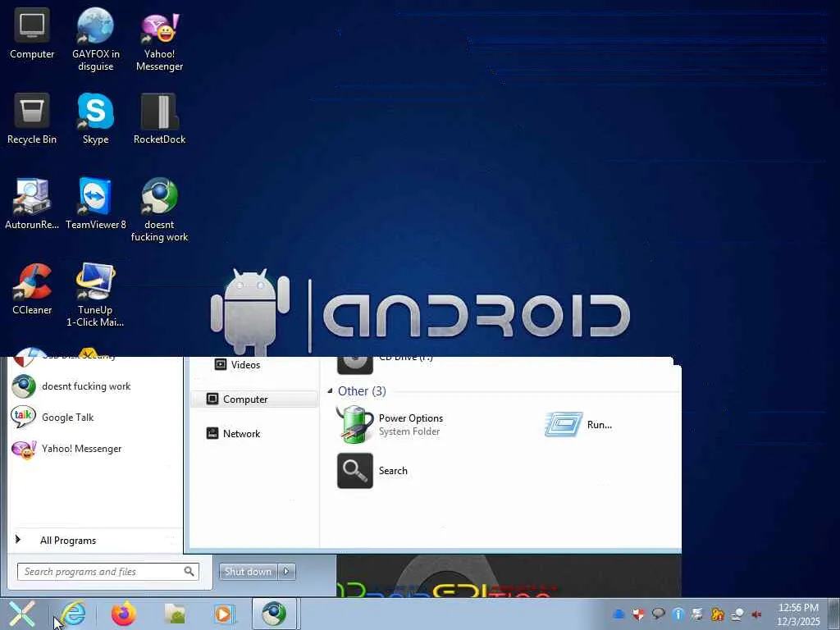This screenshot has width=840, height=630.
Task: Open Yahoo! Messenger from Start menu list
Action: coord(67,449)
